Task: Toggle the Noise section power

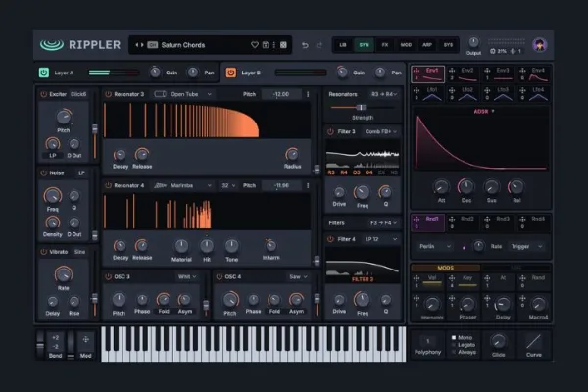Action: (43, 172)
